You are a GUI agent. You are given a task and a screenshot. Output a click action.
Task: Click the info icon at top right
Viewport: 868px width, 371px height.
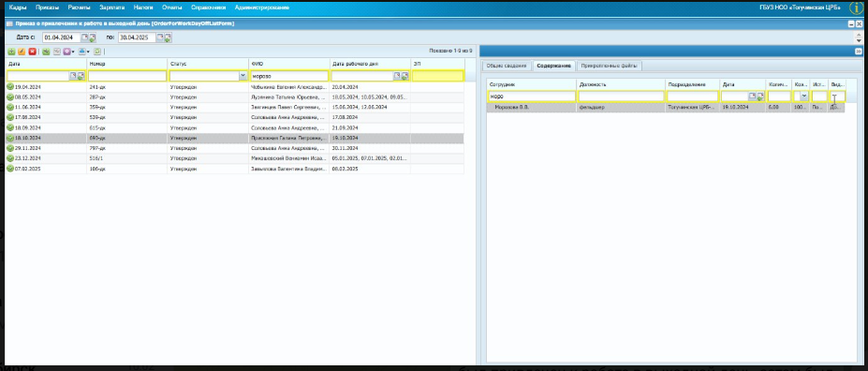(x=857, y=7)
